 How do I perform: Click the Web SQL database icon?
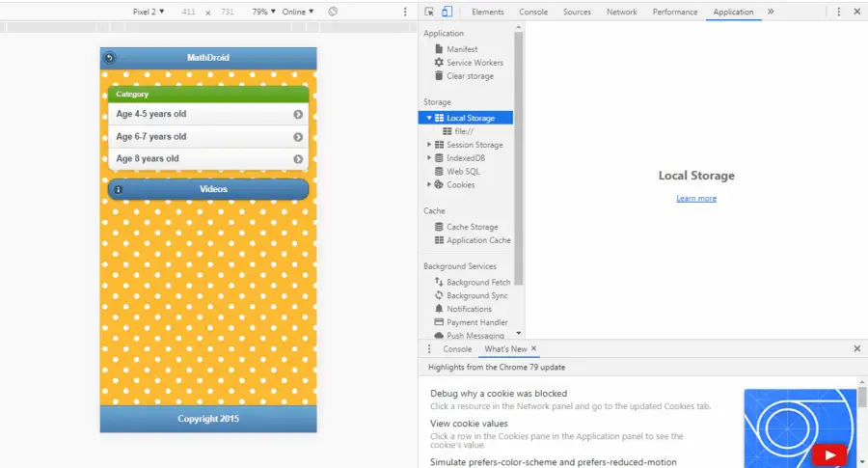click(439, 171)
